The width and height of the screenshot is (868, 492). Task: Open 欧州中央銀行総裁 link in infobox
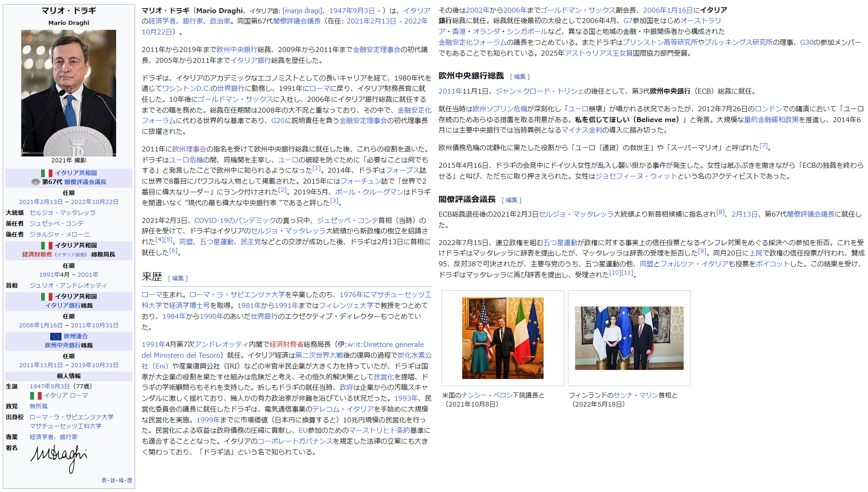click(x=63, y=345)
